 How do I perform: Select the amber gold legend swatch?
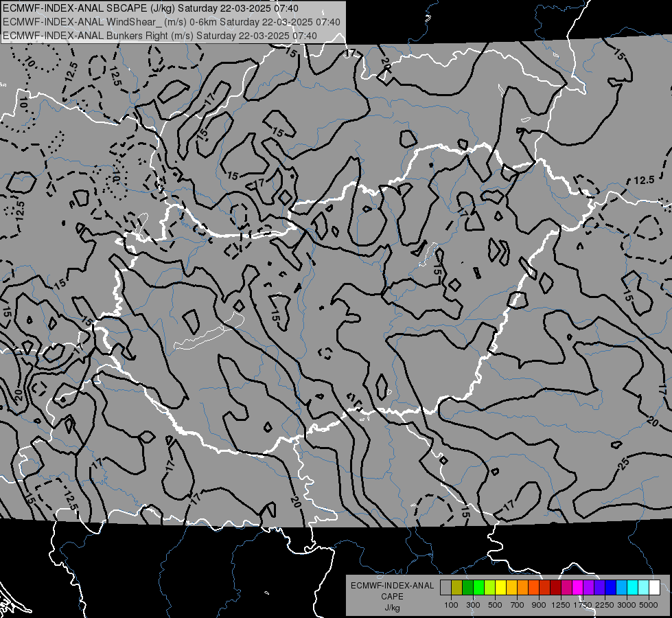point(511,588)
